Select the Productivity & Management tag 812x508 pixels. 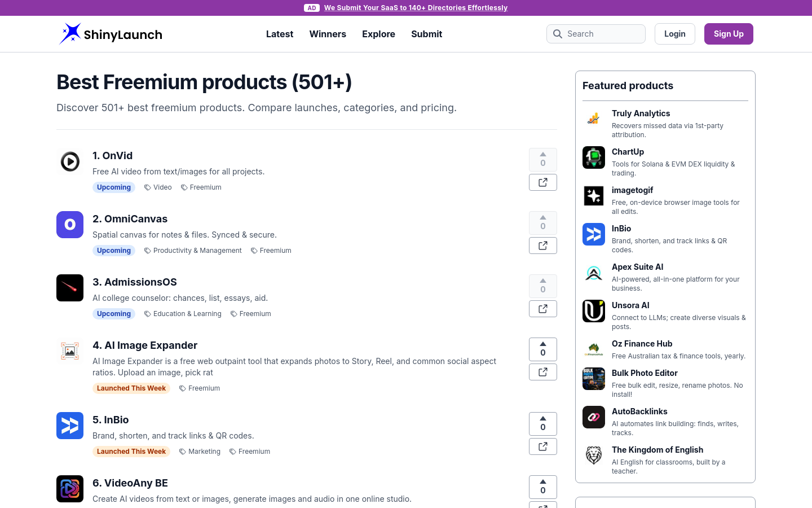coord(193,251)
